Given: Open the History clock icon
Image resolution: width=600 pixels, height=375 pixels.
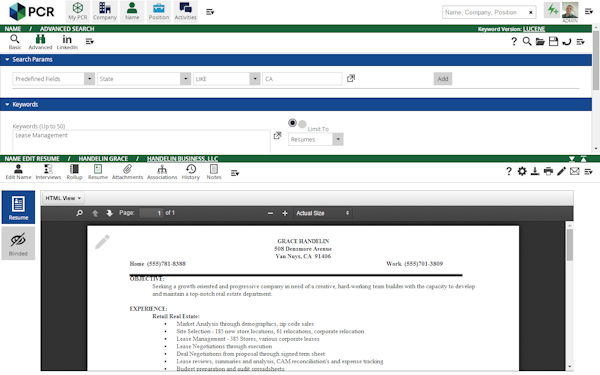Looking at the screenshot, I should (191, 172).
